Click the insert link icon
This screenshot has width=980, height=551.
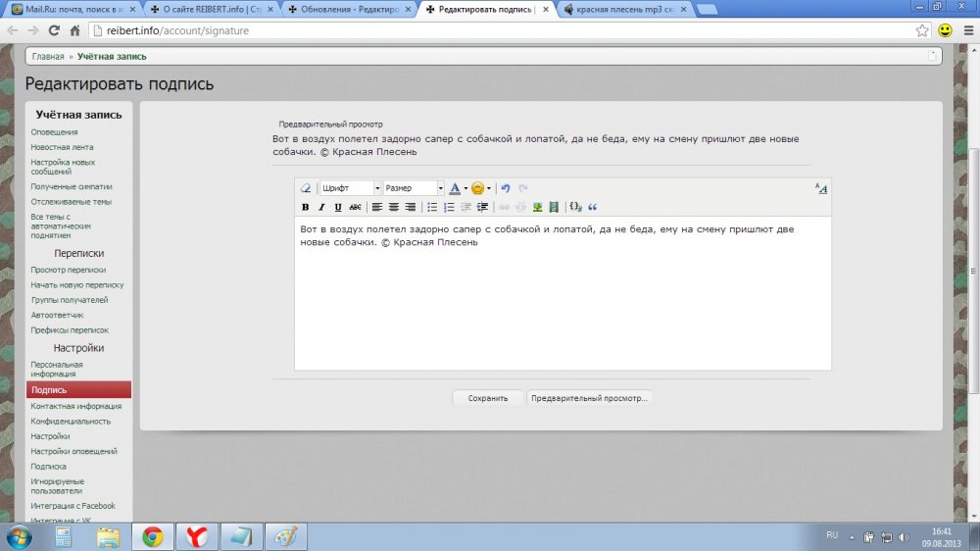tap(504, 207)
